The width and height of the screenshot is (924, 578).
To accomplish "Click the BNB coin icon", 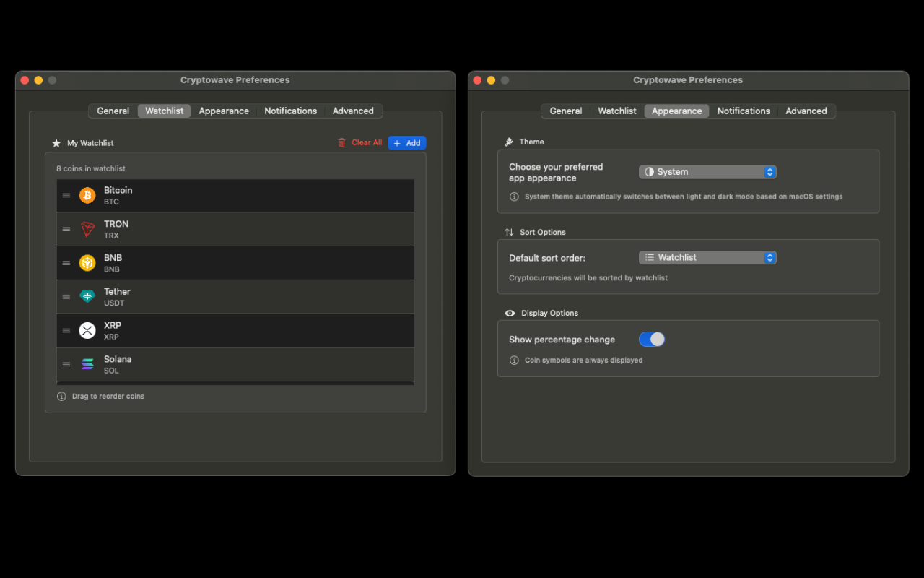I will (x=87, y=262).
